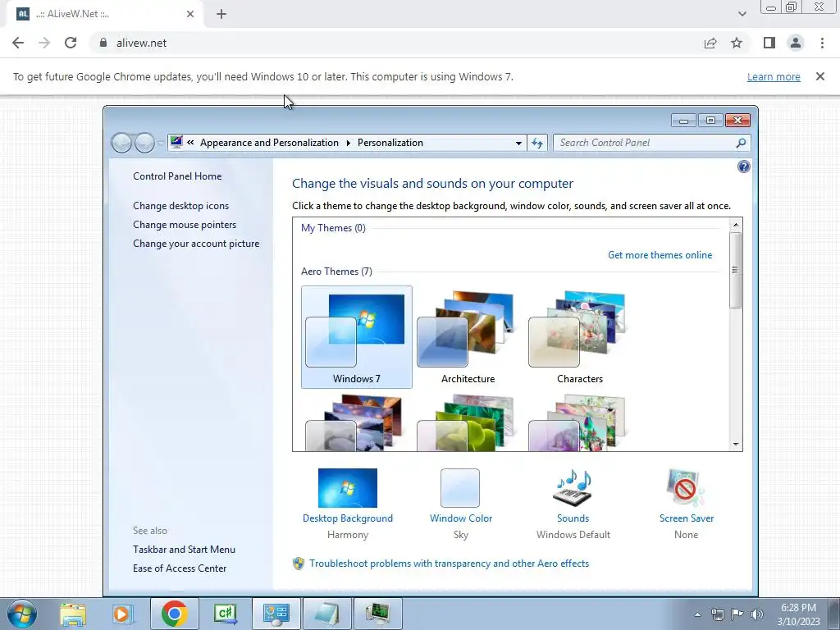Click the Chrome forward arrow
This screenshot has width=840, height=630.
click(x=44, y=43)
